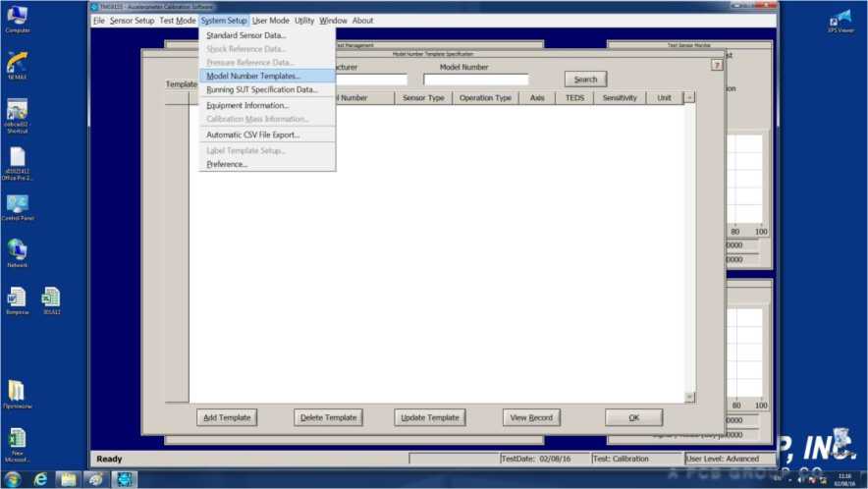Viewport: 868px width, 489px height.
Task: Select Automatic CSV File Export option
Action: [x=252, y=135]
